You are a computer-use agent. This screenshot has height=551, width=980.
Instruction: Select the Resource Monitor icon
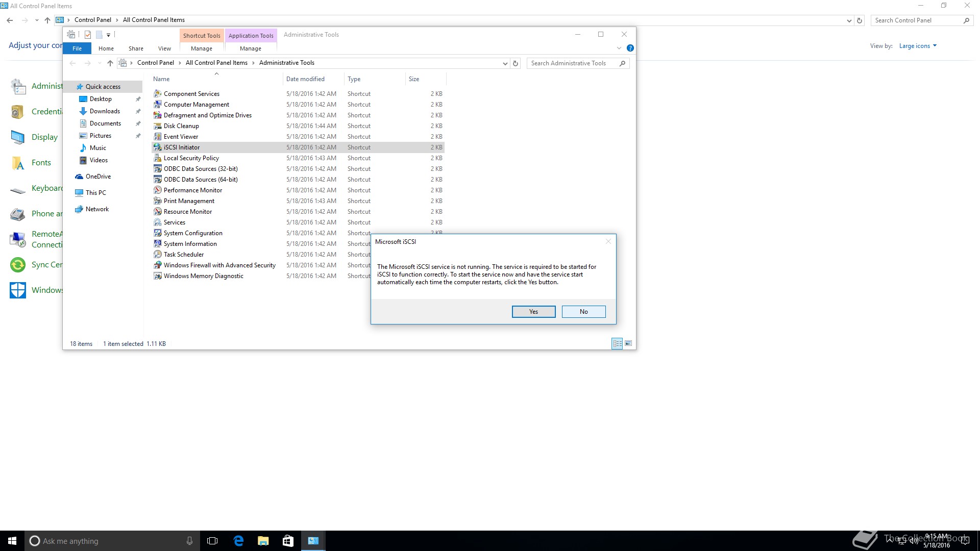pyautogui.click(x=158, y=212)
